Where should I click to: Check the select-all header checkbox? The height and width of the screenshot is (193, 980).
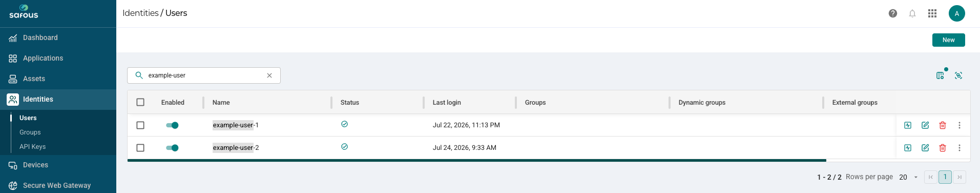(x=140, y=102)
